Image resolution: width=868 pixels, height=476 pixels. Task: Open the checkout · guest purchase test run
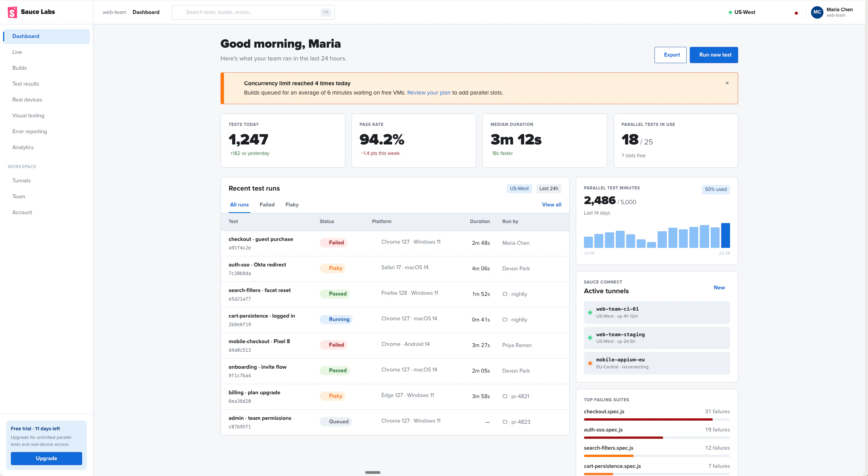[x=395, y=244]
